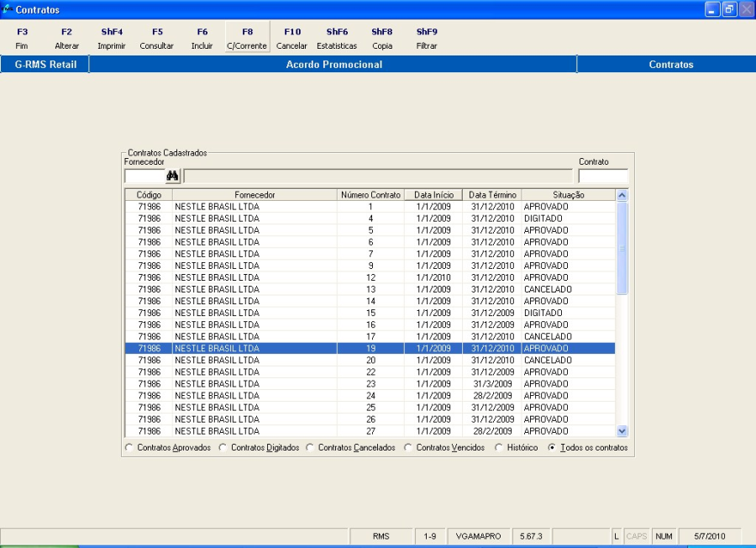Viewport: 756px width, 548px height.
Task: Print using ShF4 Imprimir button
Action: tap(112, 39)
